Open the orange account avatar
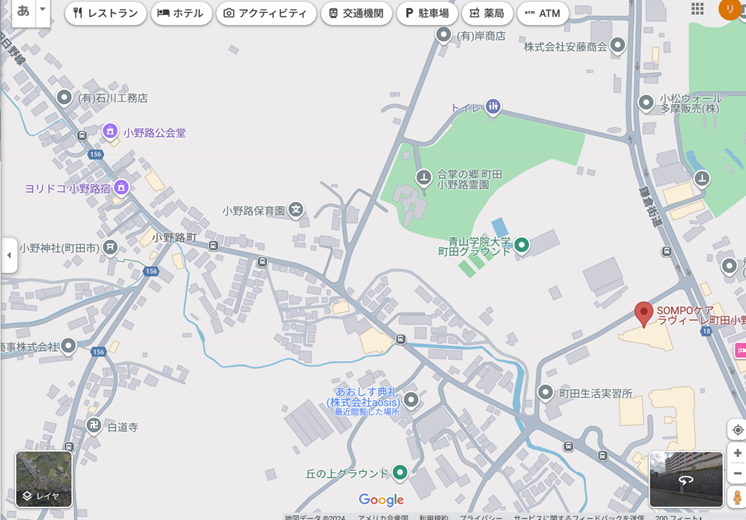 coord(730,9)
